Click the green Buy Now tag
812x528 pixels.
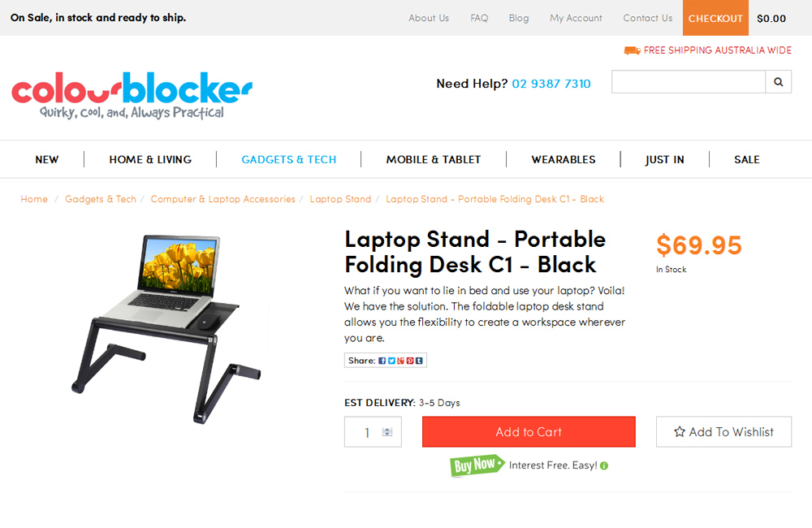[x=477, y=465]
